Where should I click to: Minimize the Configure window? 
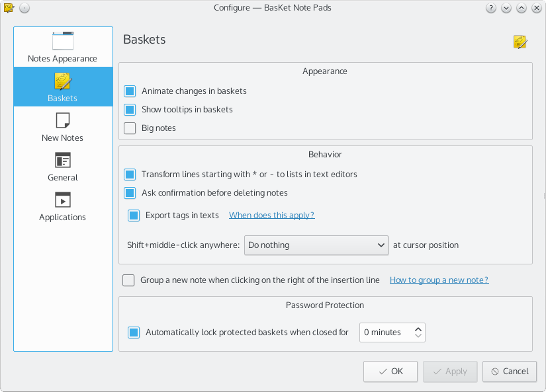tap(506, 8)
